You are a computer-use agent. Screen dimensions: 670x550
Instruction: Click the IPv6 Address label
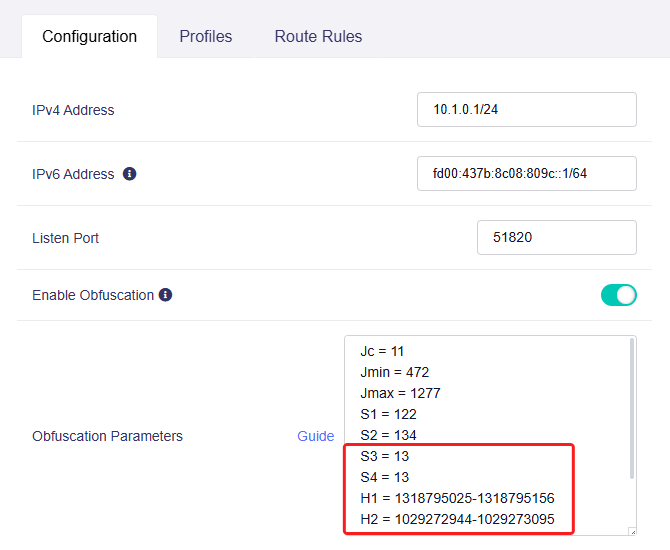(x=73, y=174)
